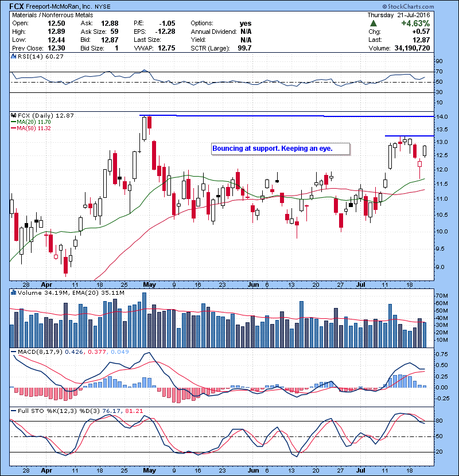Click the P/E value -1.05
Image resolution: width=459 pixels, height=476 pixels.
point(167,24)
